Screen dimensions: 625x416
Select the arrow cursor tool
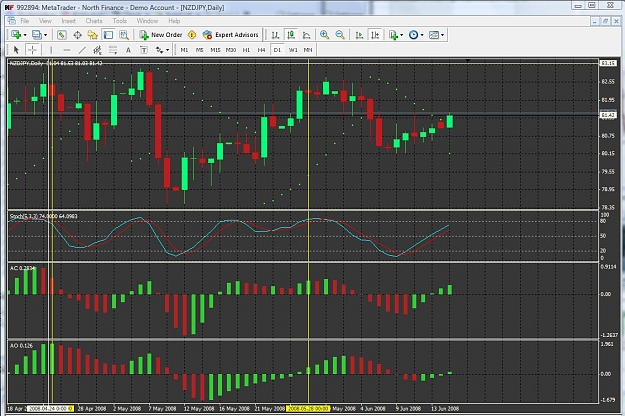(16, 50)
